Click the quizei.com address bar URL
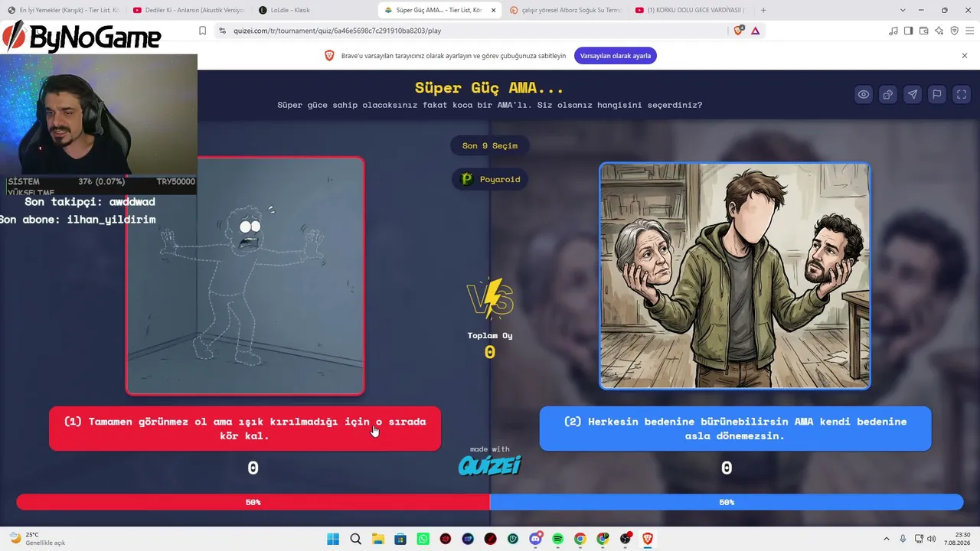 337,31
